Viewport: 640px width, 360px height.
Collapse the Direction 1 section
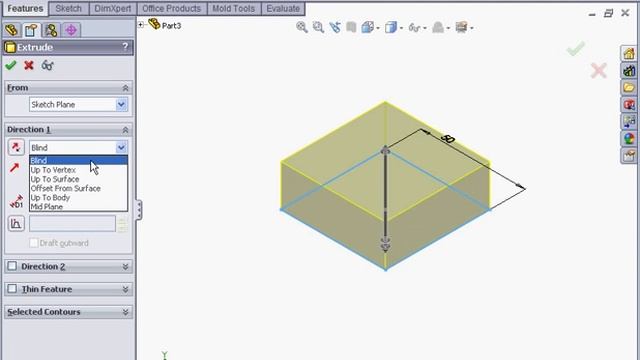(125, 129)
